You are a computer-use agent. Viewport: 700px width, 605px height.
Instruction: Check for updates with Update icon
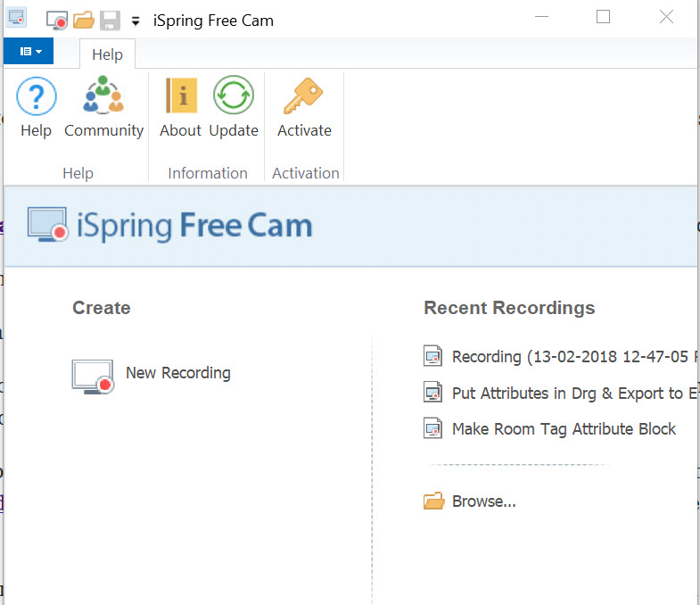point(234,97)
